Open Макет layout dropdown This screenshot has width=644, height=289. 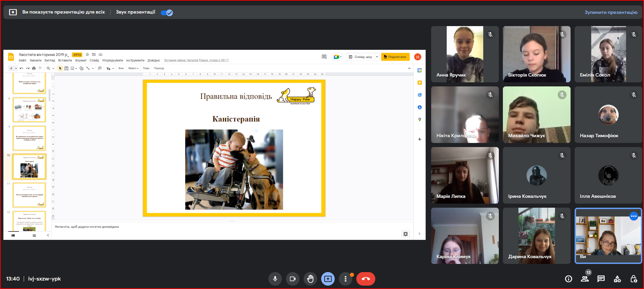tap(133, 68)
